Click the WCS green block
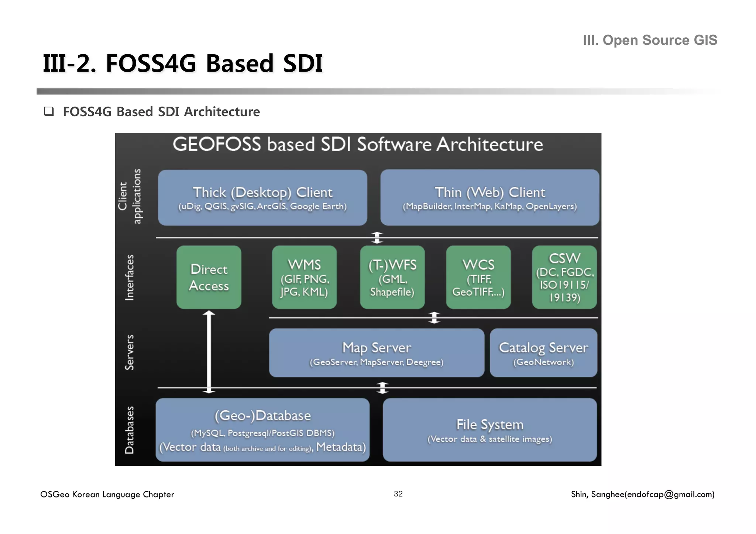The height and width of the screenshot is (534, 756). point(478,278)
